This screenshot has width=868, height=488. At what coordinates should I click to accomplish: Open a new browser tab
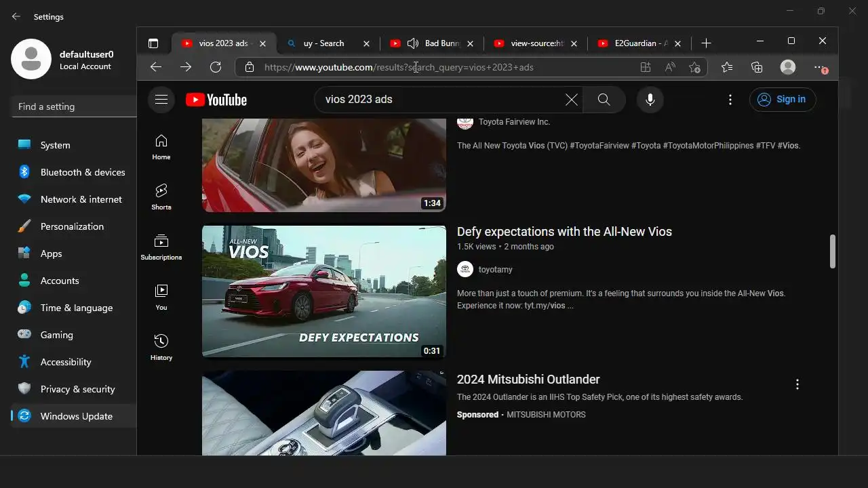[706, 43]
